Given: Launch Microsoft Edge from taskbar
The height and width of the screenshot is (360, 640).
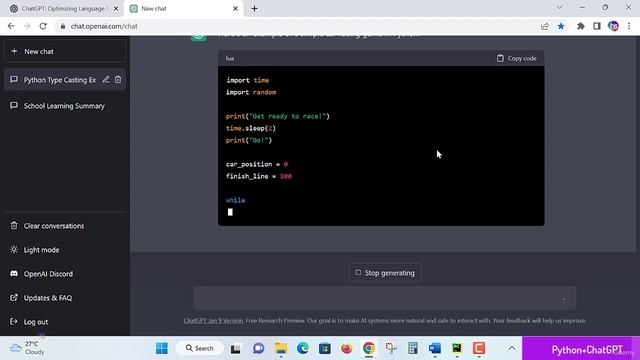Looking at the screenshot, I should point(303,348).
